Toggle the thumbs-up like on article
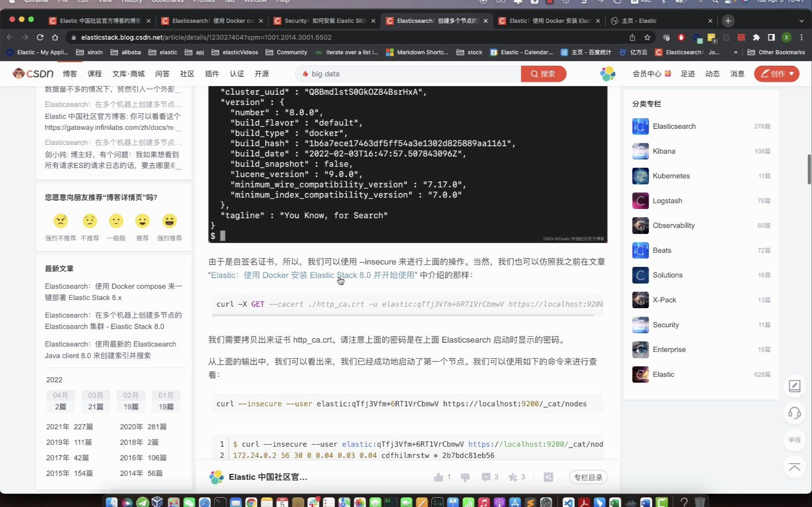This screenshot has height=507, width=812. 439,477
